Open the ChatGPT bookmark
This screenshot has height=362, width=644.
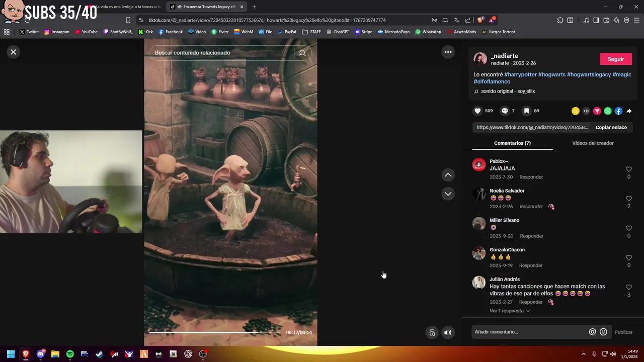coord(337,32)
